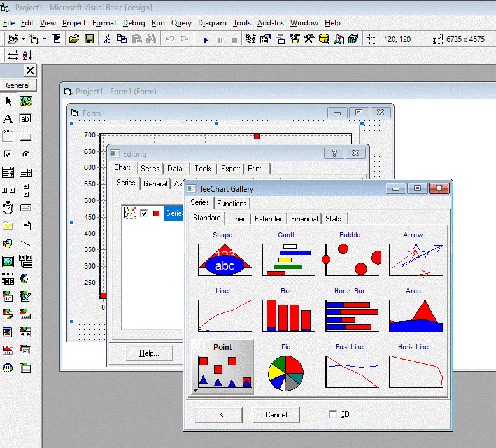Choose the Shape chart thumbnail
Screen dimensions: 496x448
coord(222,256)
